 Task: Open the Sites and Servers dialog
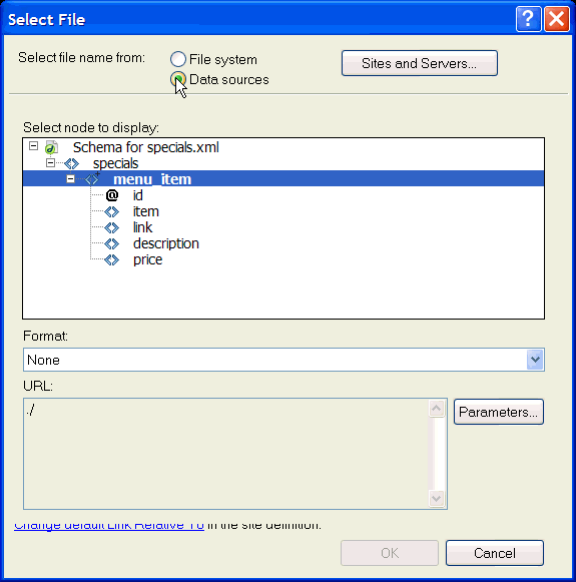click(419, 63)
